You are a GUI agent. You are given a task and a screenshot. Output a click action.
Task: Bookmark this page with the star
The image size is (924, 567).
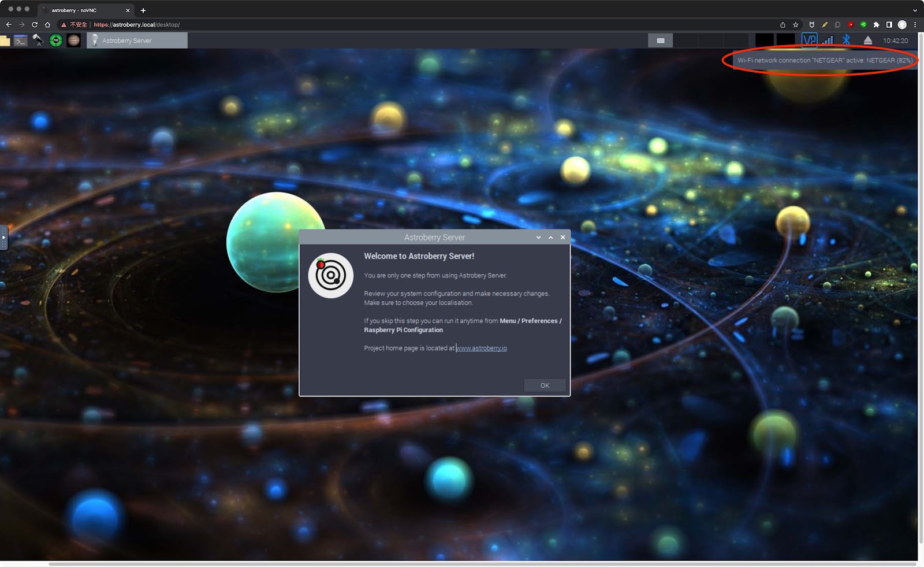coord(795,25)
